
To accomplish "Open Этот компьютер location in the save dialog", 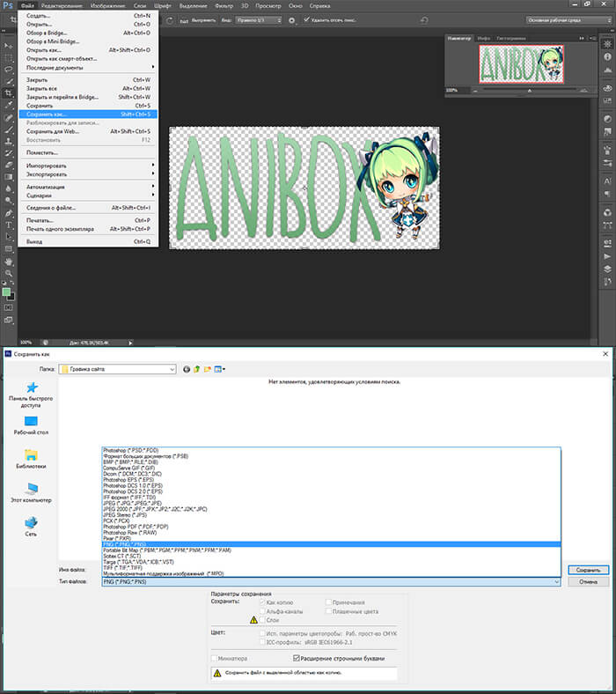I will pyautogui.click(x=31, y=491).
